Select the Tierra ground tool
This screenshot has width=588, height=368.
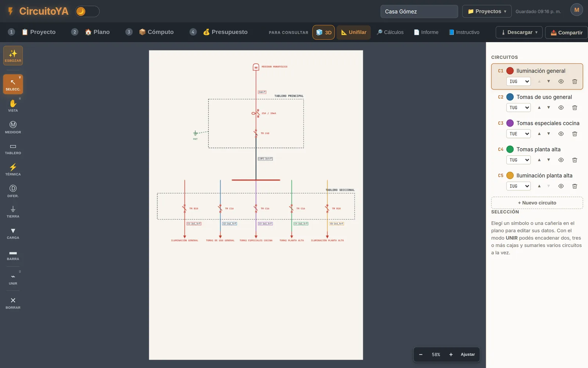click(13, 212)
